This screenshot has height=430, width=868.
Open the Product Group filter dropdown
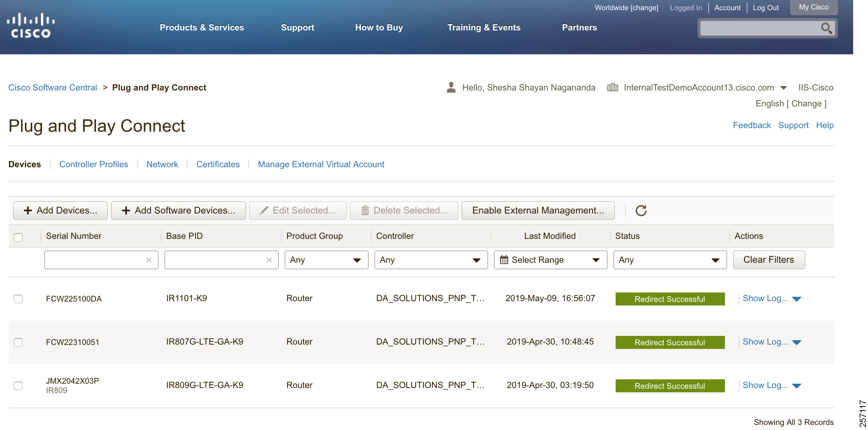click(326, 260)
